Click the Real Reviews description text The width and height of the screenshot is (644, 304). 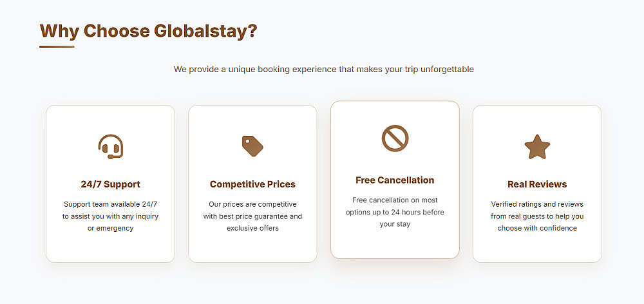[x=537, y=216]
